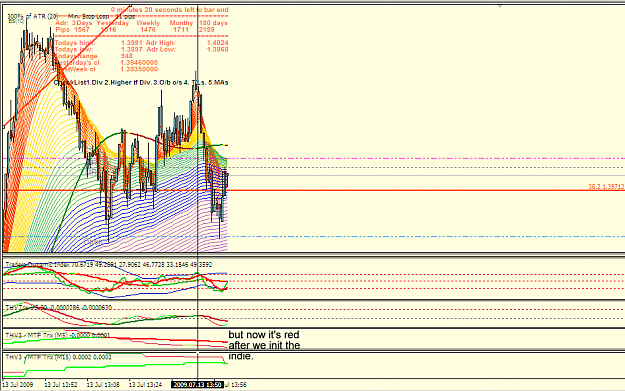
Task: Select the "300% of ATR (20)" label
Action: click(x=33, y=16)
